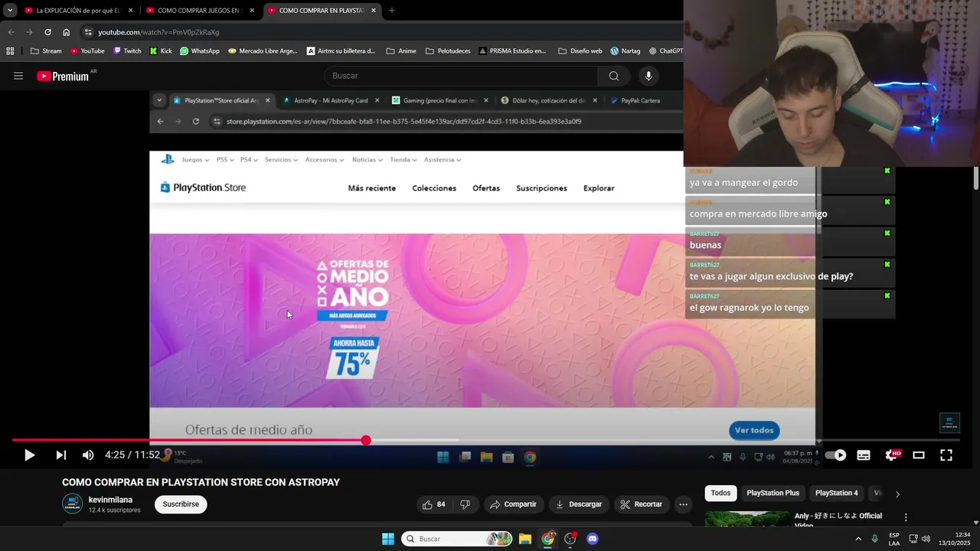980x551 pixels.
Task: Open File Explorer from the taskbar
Action: (525, 539)
